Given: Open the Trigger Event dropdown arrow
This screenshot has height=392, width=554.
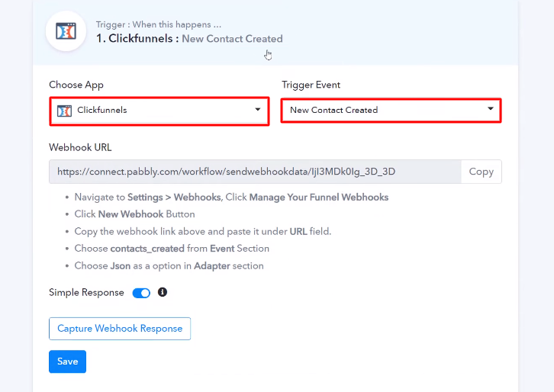Looking at the screenshot, I should point(491,109).
